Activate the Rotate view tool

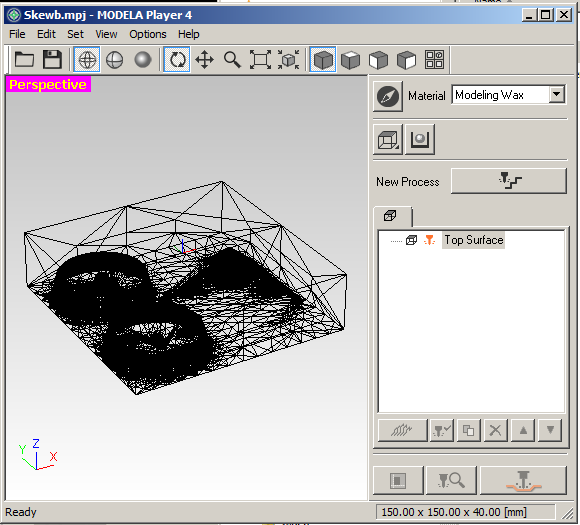177,60
